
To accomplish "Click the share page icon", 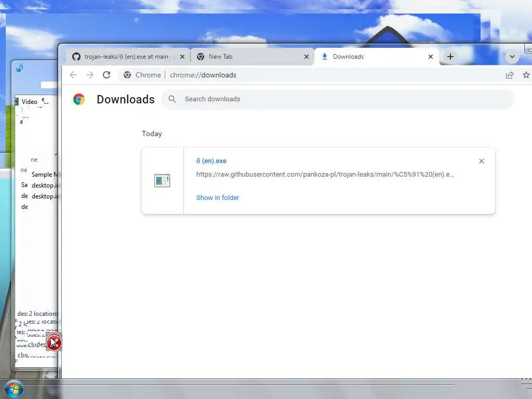I will click(510, 75).
